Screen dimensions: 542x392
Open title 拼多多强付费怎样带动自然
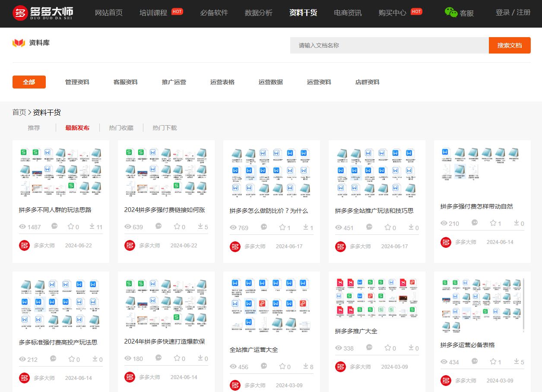coord(477,206)
